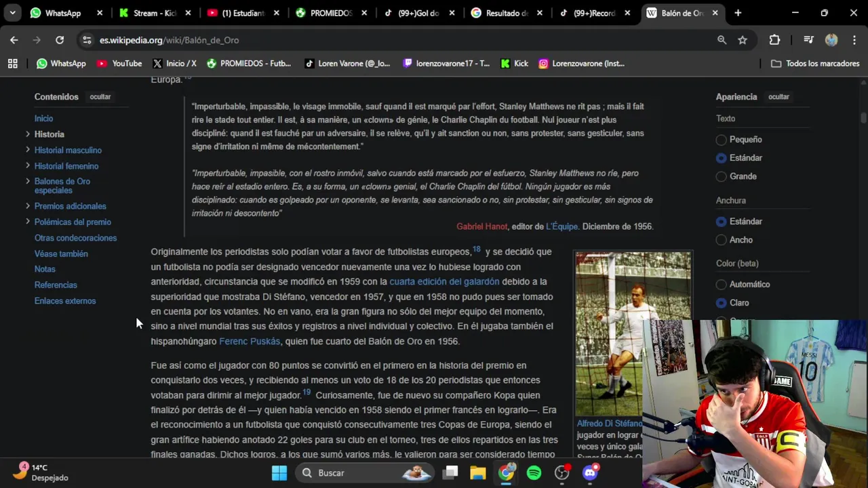Open the apps grid in bookmarks bar
This screenshot has height=488, width=868.
click(x=12, y=64)
